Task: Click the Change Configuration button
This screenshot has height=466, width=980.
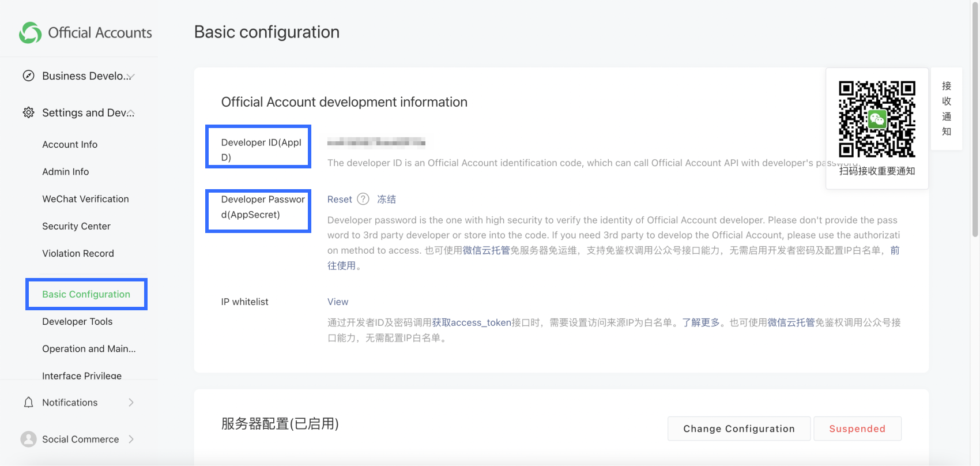Action: click(x=739, y=429)
